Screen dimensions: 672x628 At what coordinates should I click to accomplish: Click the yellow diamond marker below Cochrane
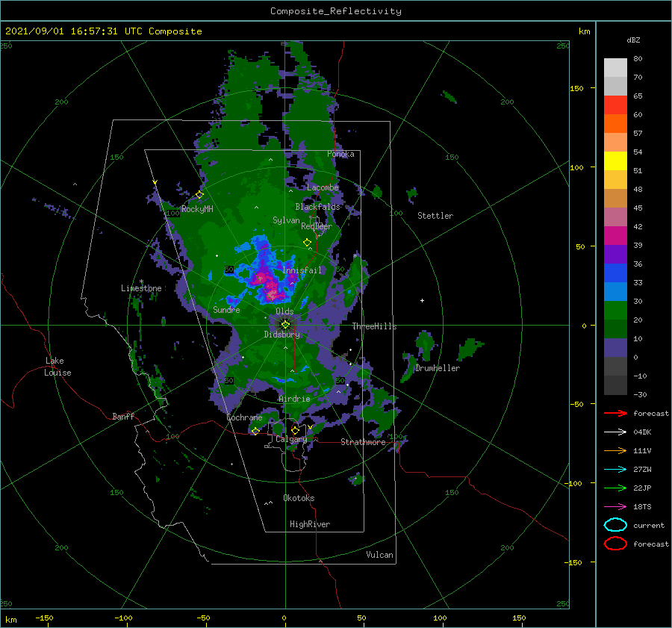tap(255, 431)
